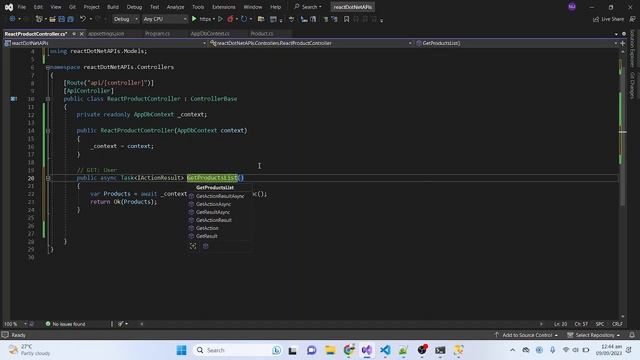640x360 pixels.
Task: Switch to the Product.cs tab
Action: (x=262, y=34)
